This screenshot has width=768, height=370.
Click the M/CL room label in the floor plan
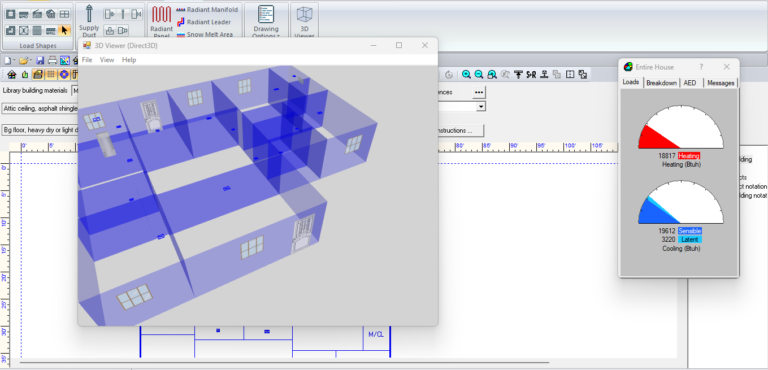point(376,335)
